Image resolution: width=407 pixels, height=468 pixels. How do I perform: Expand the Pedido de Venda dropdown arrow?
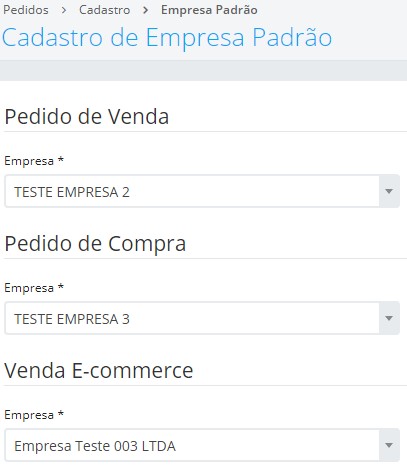(x=389, y=191)
